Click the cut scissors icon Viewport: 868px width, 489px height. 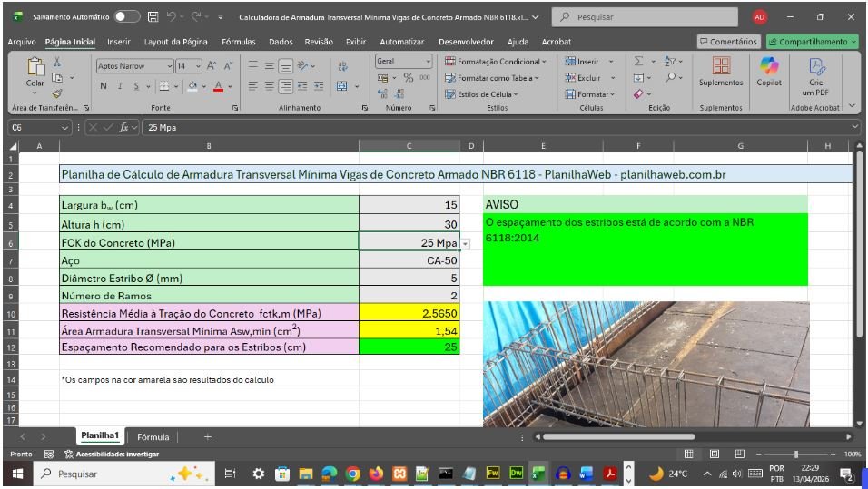pyautogui.click(x=57, y=62)
